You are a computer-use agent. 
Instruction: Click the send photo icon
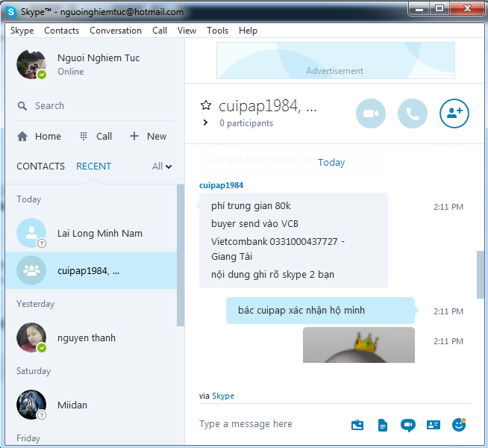click(x=357, y=425)
